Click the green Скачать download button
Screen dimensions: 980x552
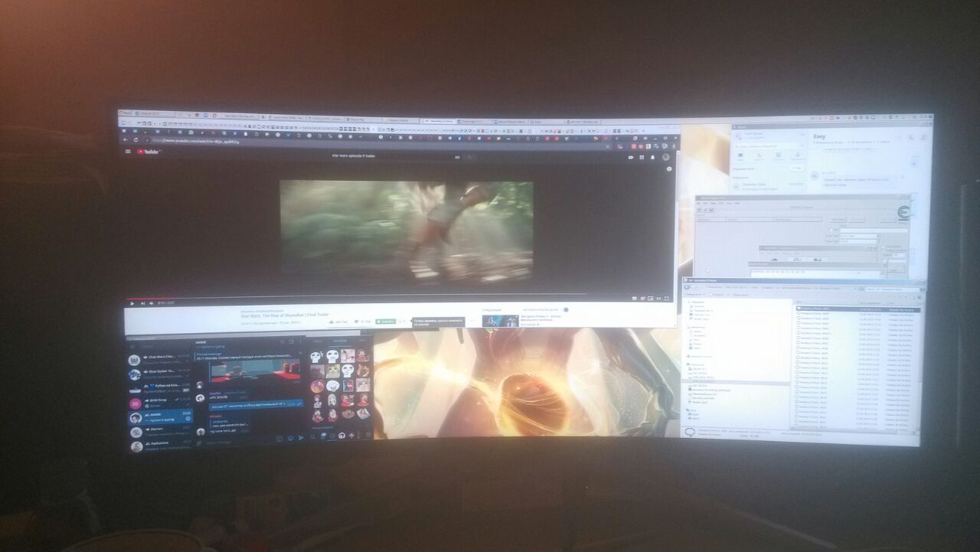pos(387,322)
